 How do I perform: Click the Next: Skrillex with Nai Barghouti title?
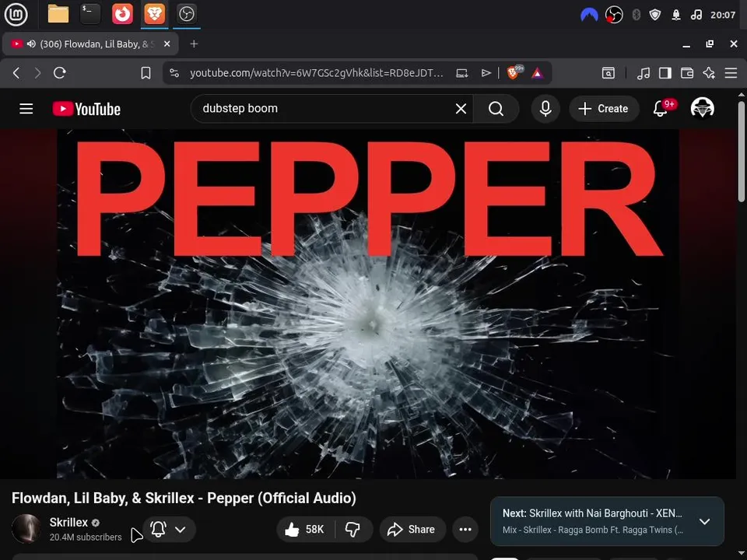[592, 513]
